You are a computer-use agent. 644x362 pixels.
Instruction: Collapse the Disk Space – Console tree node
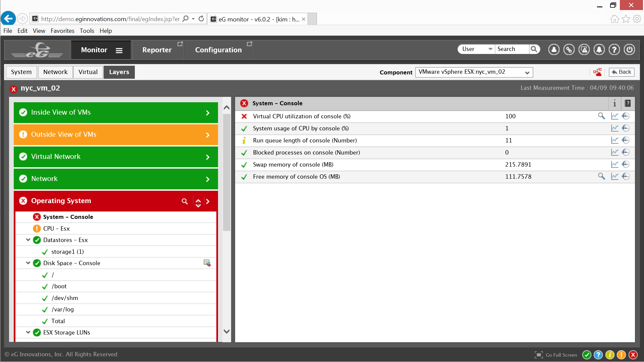coord(28,263)
